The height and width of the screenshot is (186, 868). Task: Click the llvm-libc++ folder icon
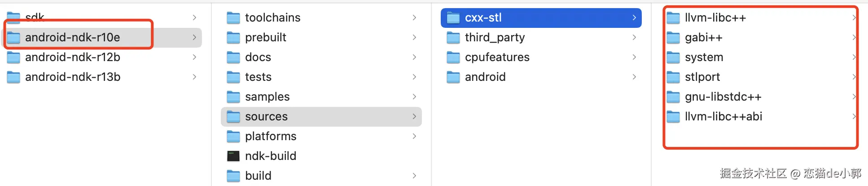(x=673, y=18)
